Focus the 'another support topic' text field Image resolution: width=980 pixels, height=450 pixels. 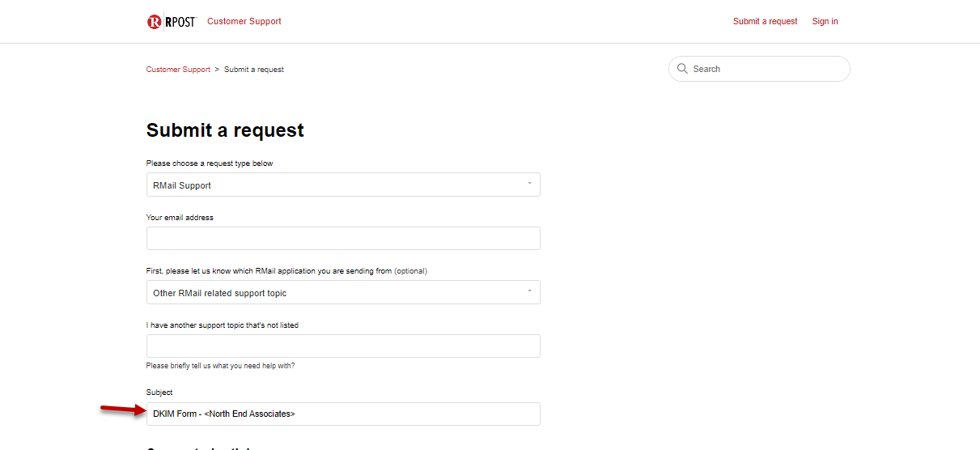coord(342,346)
